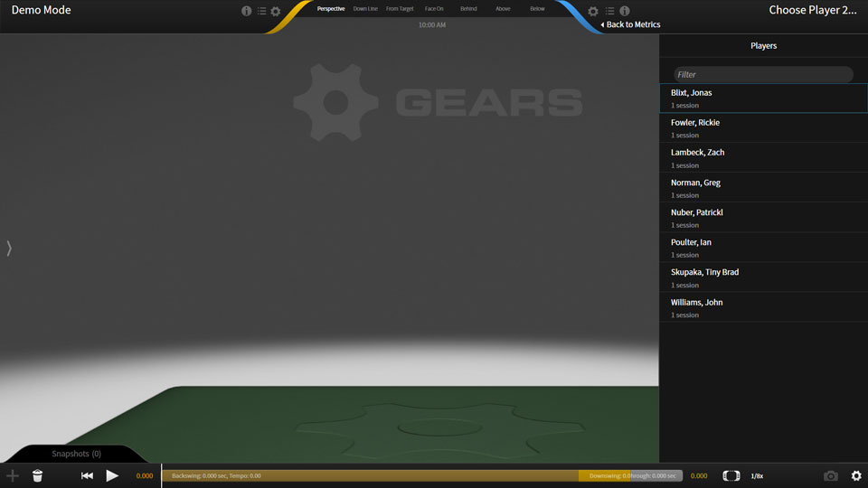Screen dimensions: 868x488
Task: Click the Downswing timeline segment
Action: pyautogui.click(x=605, y=476)
